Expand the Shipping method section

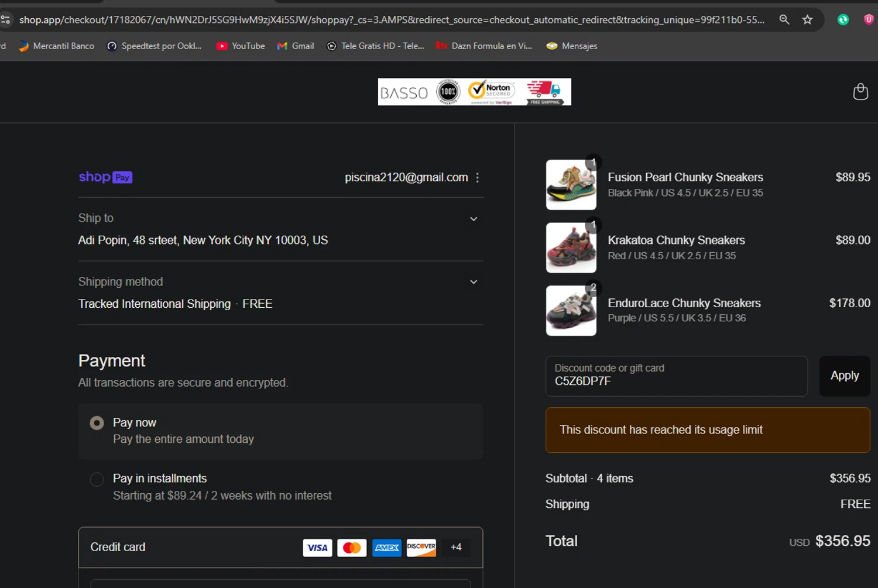tap(474, 282)
